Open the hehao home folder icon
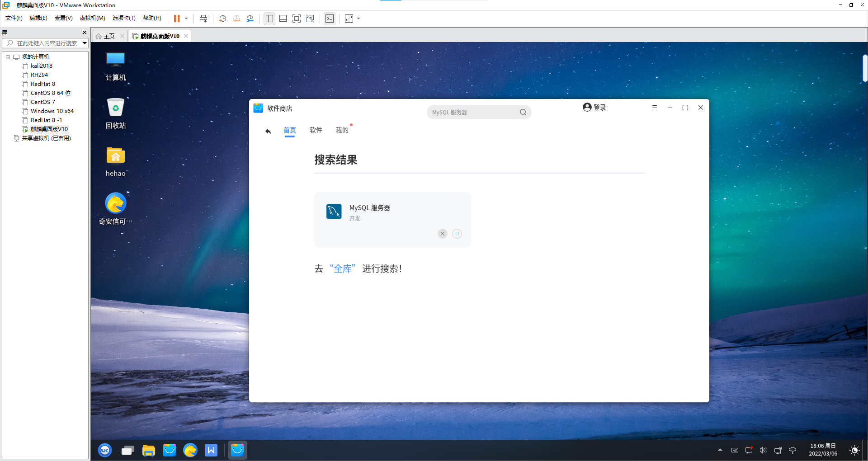 click(x=116, y=162)
